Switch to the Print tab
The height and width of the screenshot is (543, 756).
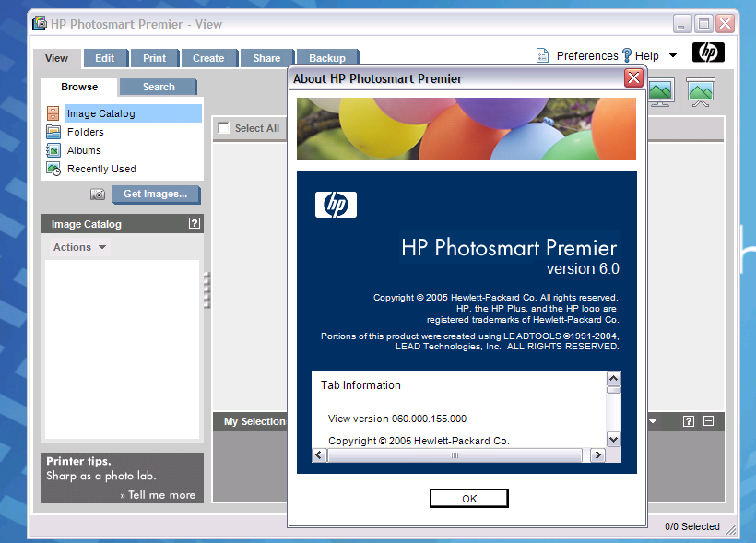(154, 58)
